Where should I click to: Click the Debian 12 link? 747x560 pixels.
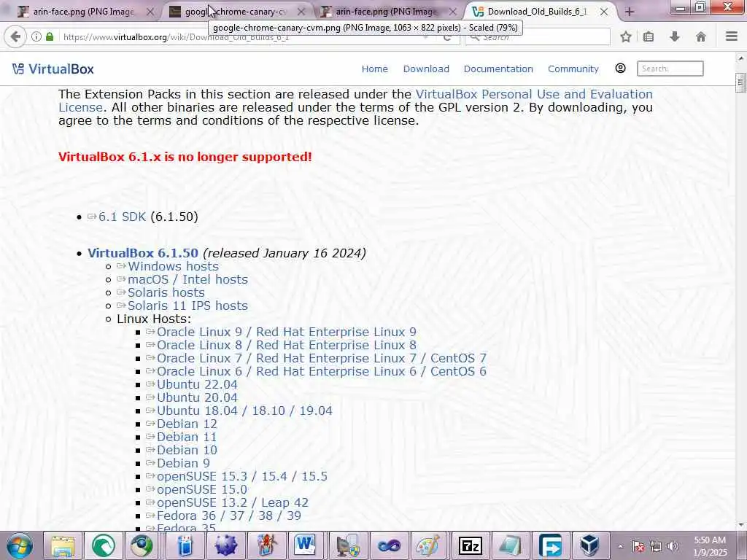pyautogui.click(x=187, y=424)
